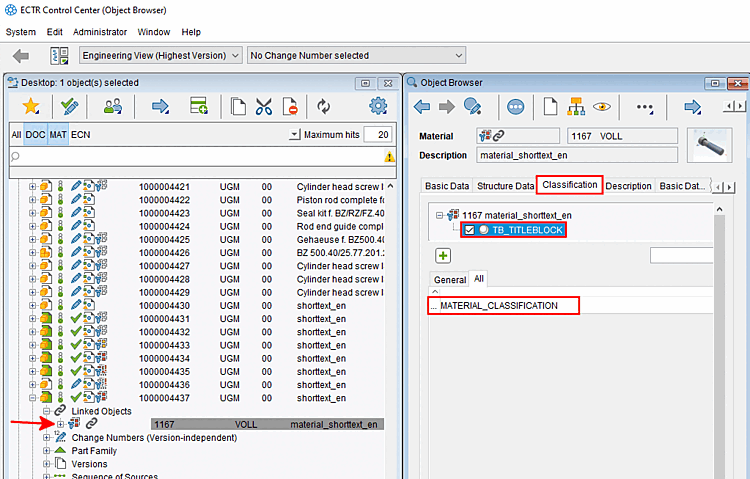The width and height of the screenshot is (750, 479).
Task: Click the copy pages icon in Desktop toolbar
Action: coord(238,106)
